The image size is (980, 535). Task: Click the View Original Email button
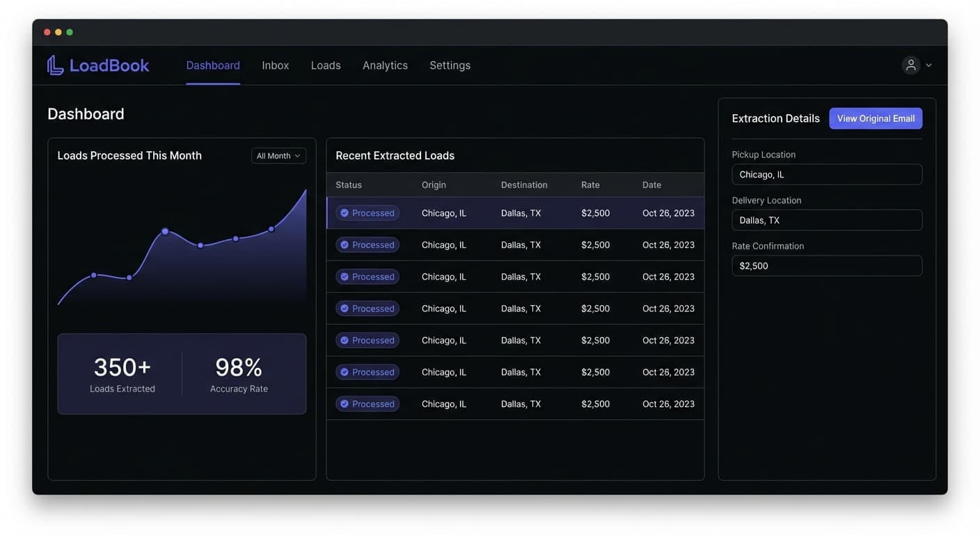coord(876,118)
